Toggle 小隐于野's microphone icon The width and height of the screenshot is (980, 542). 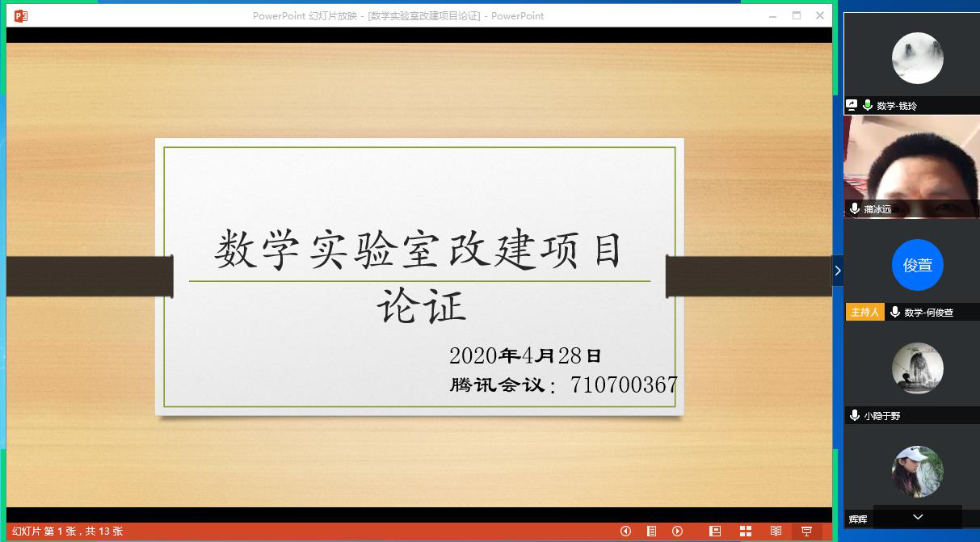click(x=855, y=415)
